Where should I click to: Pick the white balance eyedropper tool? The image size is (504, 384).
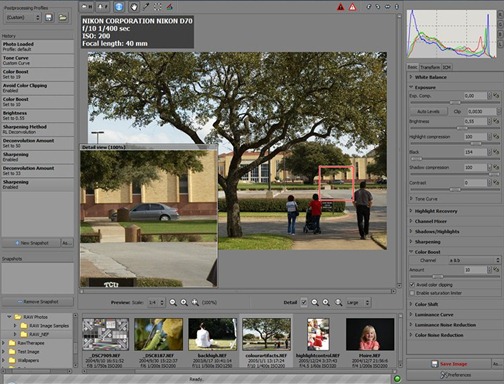146,6
